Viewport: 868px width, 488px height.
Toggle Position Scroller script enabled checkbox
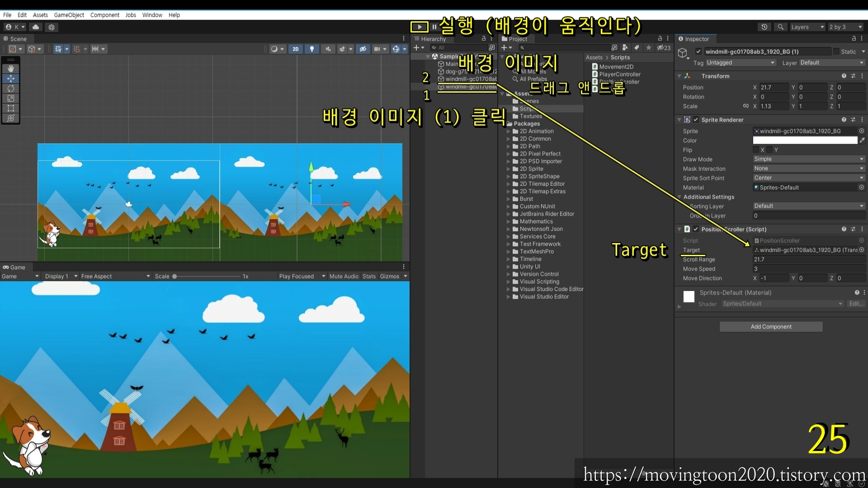click(696, 229)
